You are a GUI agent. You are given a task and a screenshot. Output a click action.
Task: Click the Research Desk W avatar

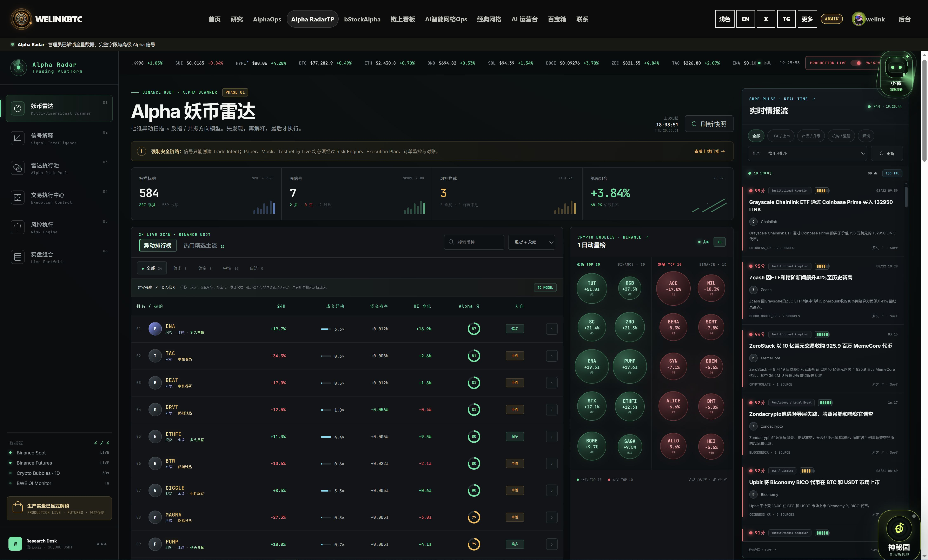[x=15, y=544]
